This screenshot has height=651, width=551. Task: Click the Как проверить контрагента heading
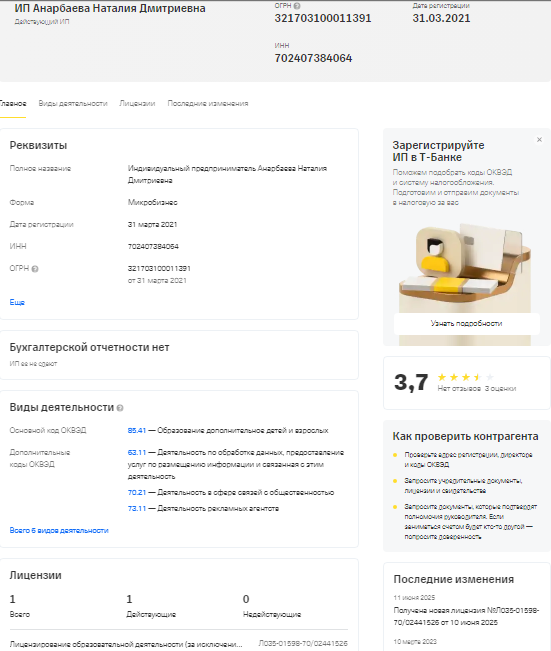[465, 436]
